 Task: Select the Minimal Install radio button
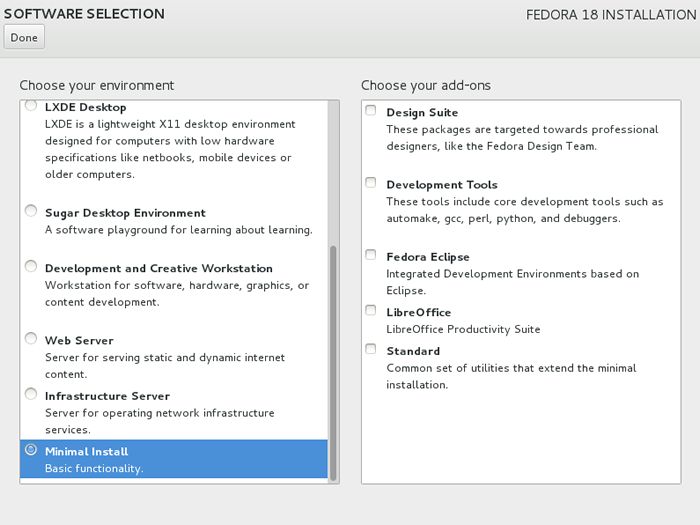31,450
